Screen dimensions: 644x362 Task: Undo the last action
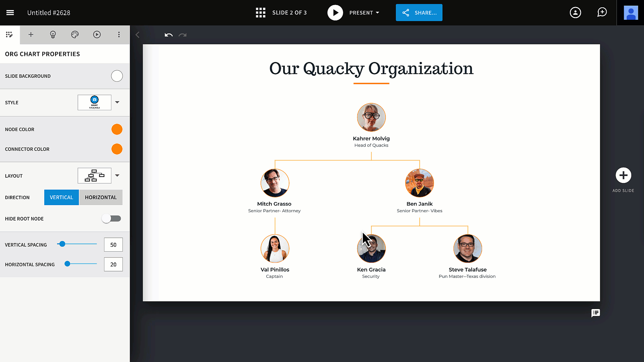168,35
